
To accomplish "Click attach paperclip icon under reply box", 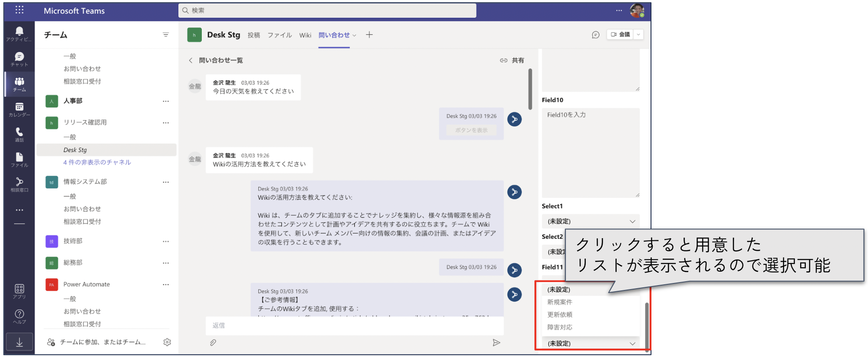I will (x=213, y=343).
